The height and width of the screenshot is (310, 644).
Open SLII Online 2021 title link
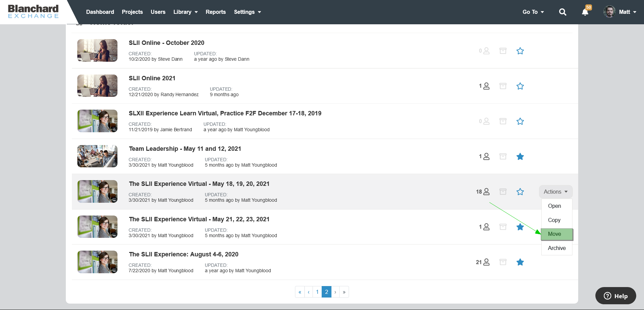click(x=152, y=78)
